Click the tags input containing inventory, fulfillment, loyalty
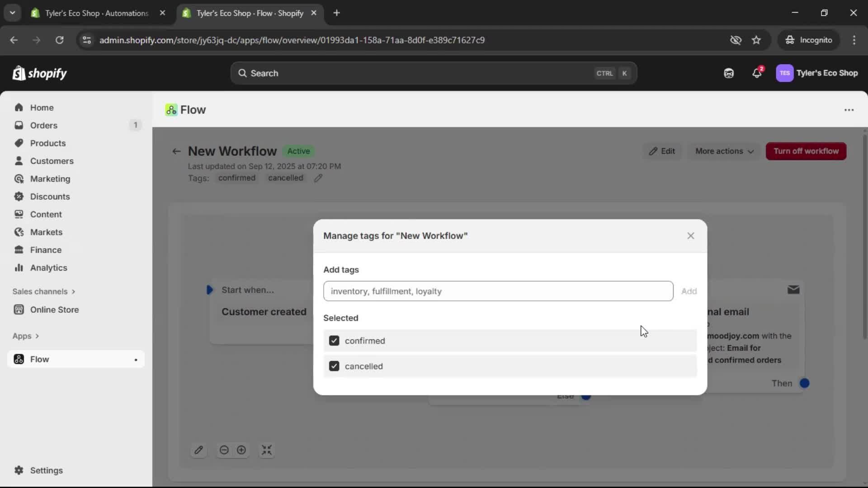868x488 pixels. click(x=497, y=291)
